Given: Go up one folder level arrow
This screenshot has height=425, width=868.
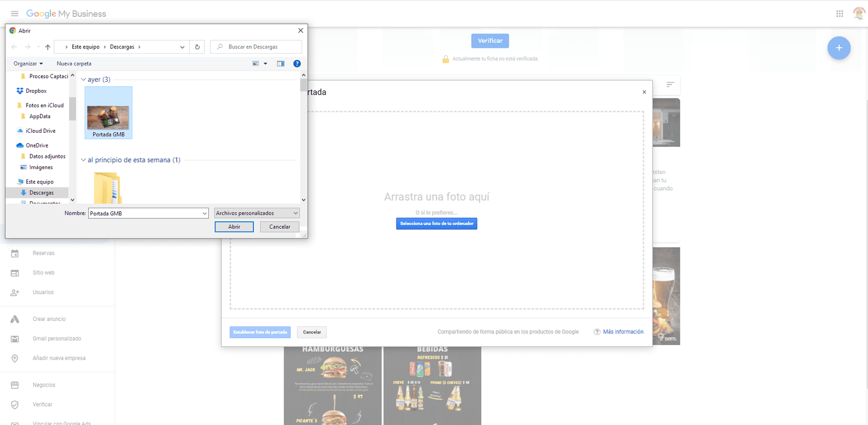Looking at the screenshot, I should click(48, 47).
